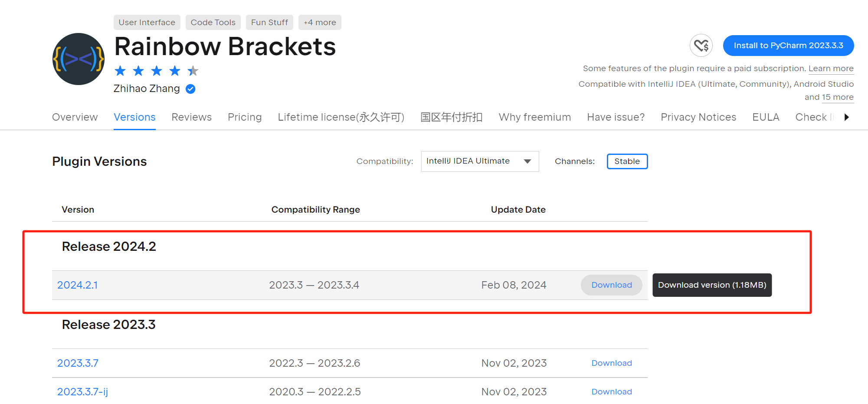Click the fifth rating star
This screenshot has height=404, width=868.
(x=193, y=71)
